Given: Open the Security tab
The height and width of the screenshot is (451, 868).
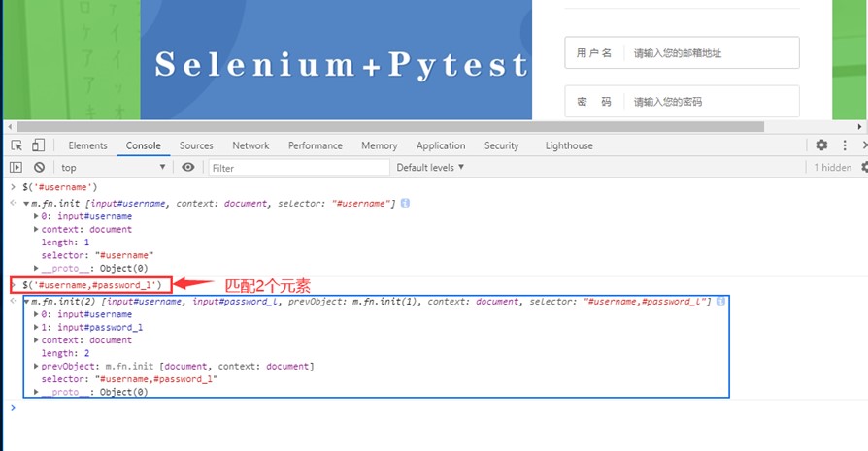Looking at the screenshot, I should [x=502, y=145].
